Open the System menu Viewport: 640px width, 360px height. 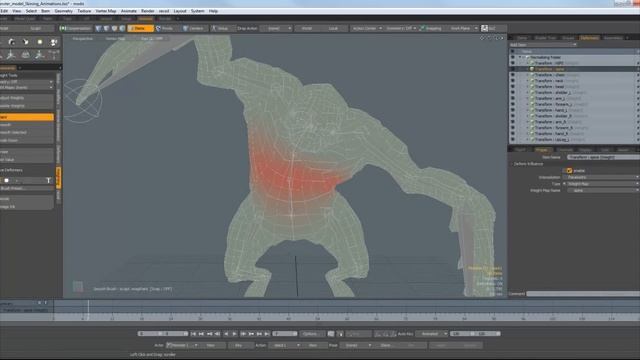(x=198, y=11)
